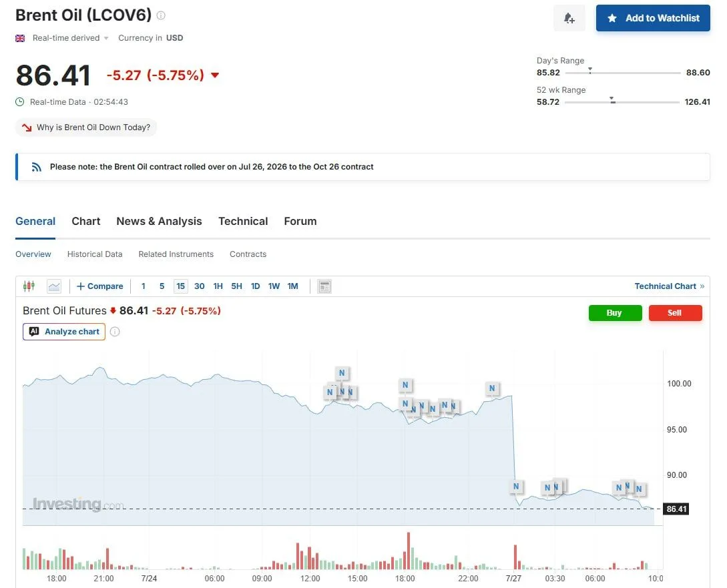Open the Historical Data sub-tab

point(95,254)
